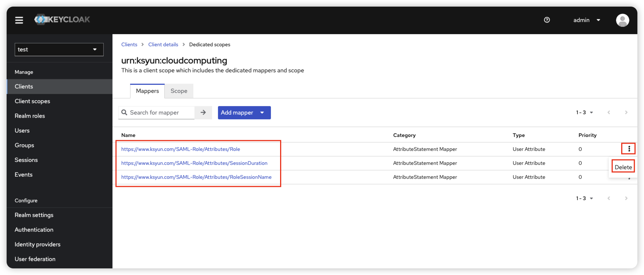This screenshot has height=275, width=644.
Task: Select Delete from the row menu
Action: [623, 167]
